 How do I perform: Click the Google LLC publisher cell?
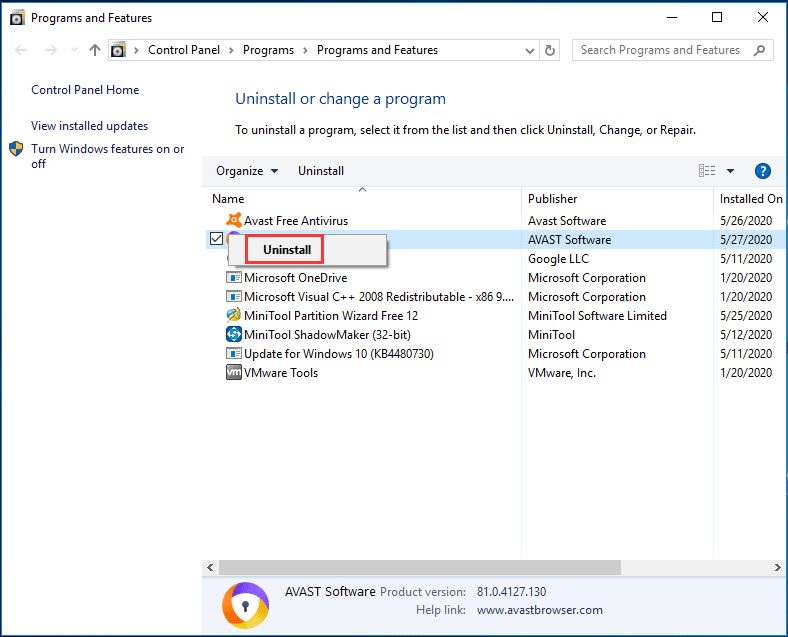pos(558,259)
